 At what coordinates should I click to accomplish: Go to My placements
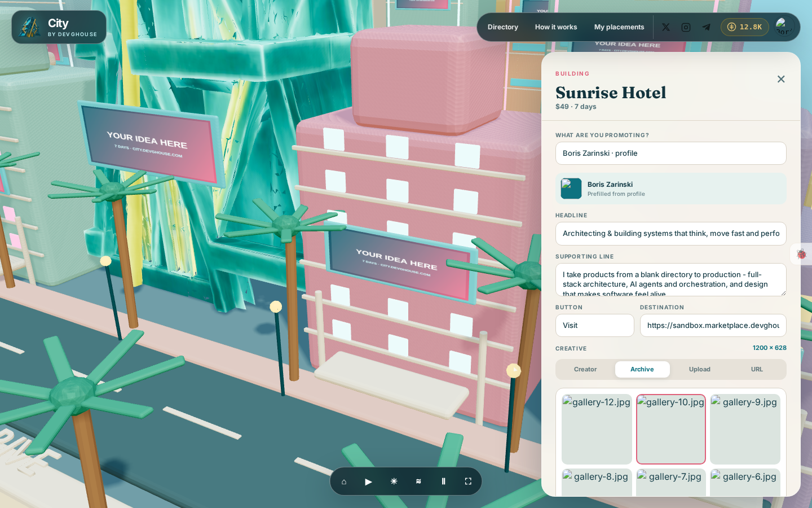(619, 27)
